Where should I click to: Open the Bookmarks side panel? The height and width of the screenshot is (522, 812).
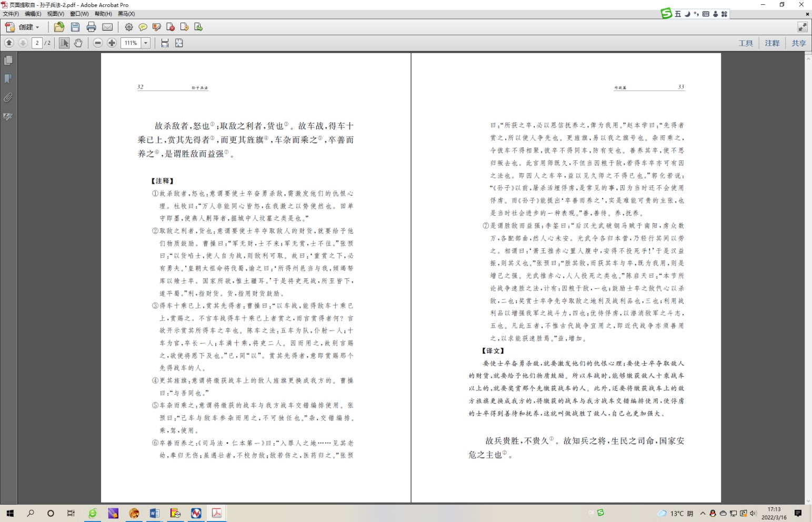pos(8,79)
